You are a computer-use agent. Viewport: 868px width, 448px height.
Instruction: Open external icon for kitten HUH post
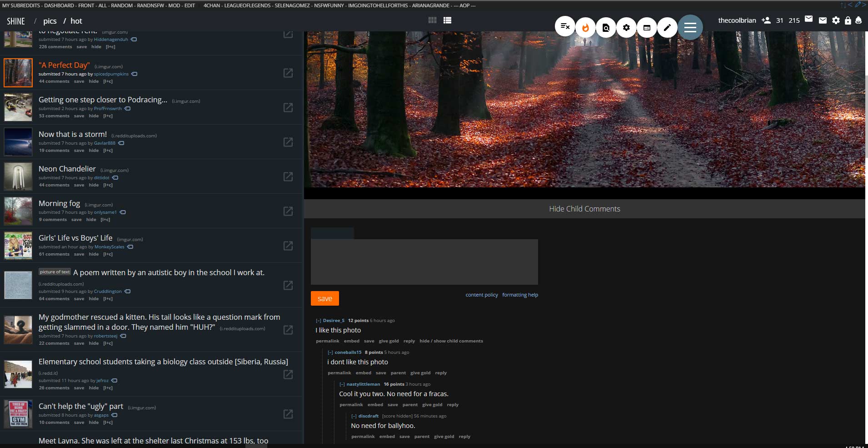coord(288,330)
